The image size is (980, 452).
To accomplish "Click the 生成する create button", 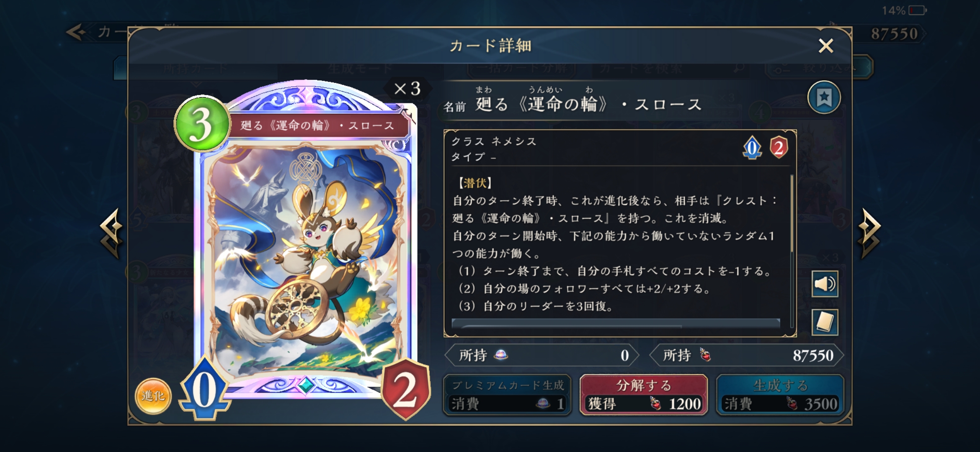I will click(x=780, y=395).
